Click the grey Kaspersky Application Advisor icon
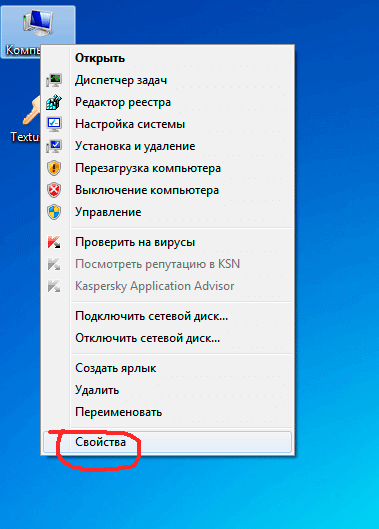The height and width of the screenshot is (529, 379). pos(54,286)
